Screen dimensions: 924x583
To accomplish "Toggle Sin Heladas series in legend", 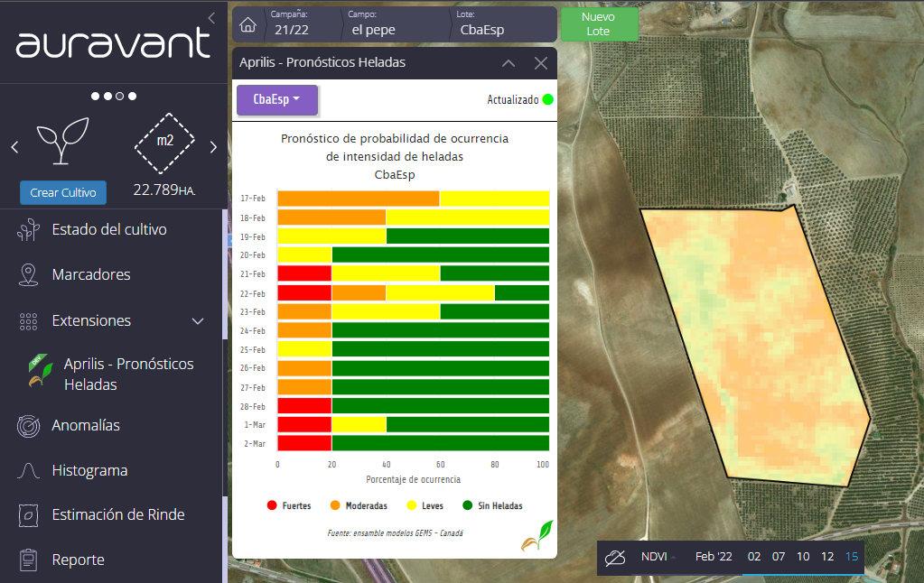I will pos(492,506).
